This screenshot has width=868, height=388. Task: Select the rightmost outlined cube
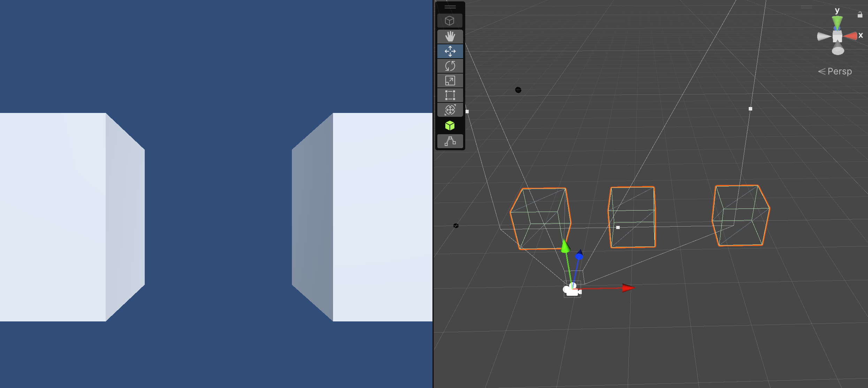tap(741, 216)
